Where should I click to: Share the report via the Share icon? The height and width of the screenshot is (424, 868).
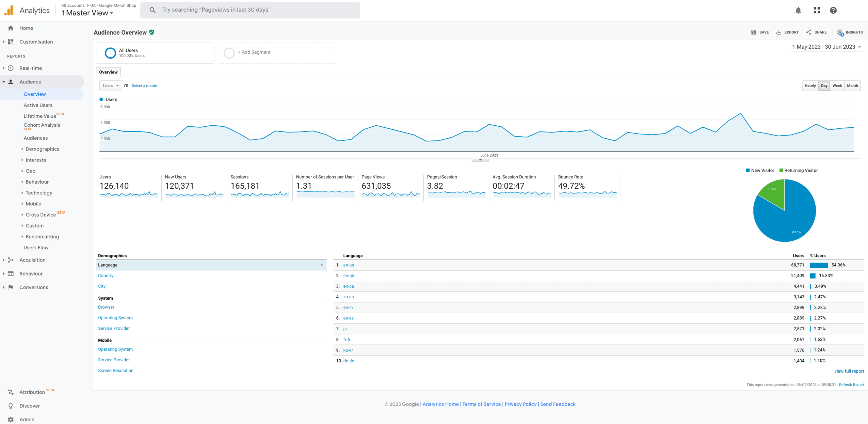point(809,32)
